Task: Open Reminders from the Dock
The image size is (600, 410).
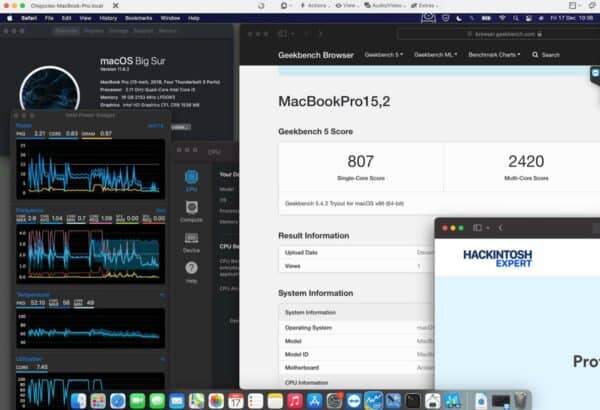Action: 255,401
